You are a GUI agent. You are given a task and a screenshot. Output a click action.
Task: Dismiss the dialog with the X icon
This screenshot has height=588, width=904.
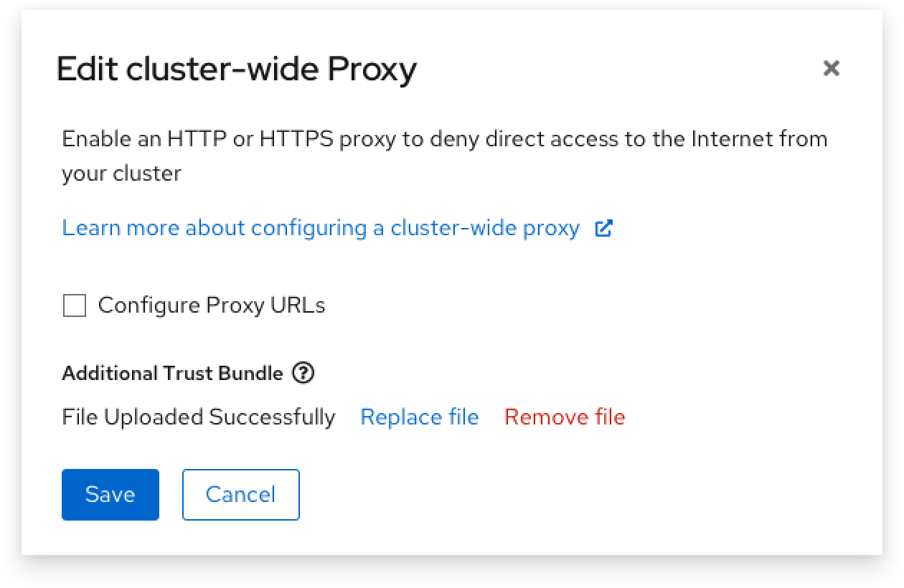click(831, 69)
